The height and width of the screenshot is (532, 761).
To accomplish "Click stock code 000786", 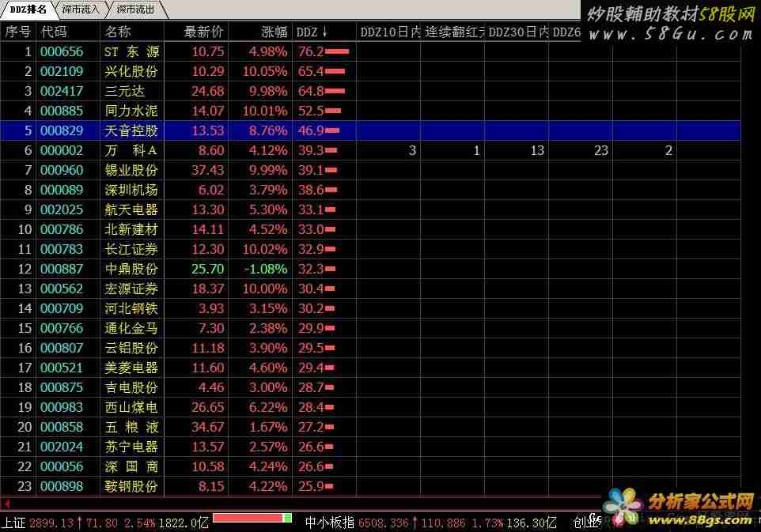I will pos(62,229).
